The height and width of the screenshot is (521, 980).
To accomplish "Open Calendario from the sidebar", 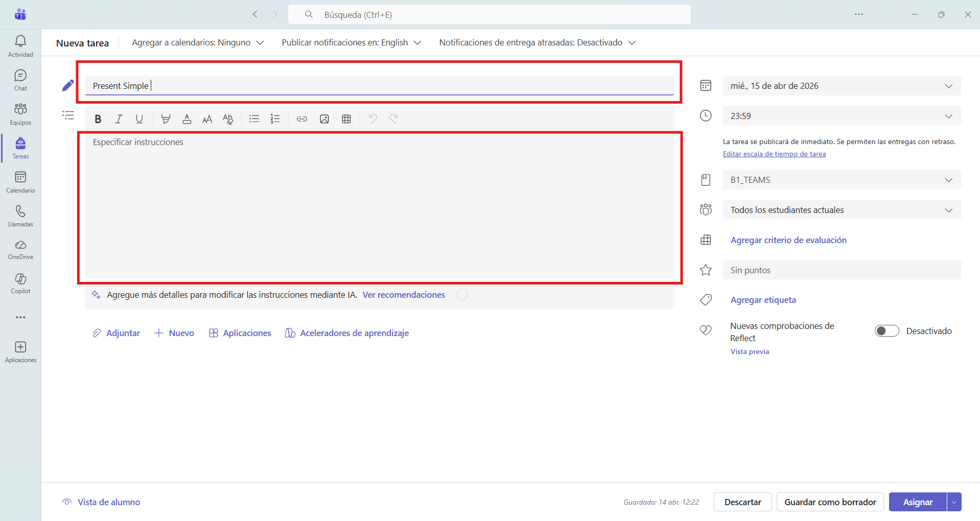I will point(20,182).
